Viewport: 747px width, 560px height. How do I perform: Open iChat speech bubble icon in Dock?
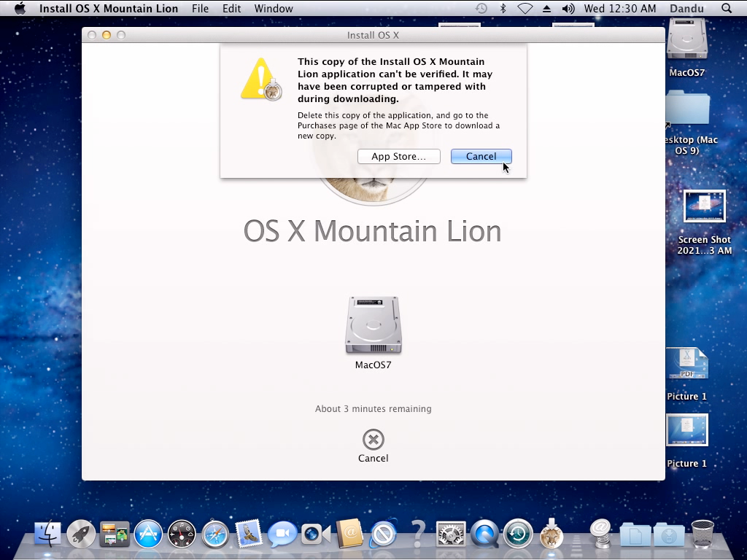pyautogui.click(x=282, y=534)
